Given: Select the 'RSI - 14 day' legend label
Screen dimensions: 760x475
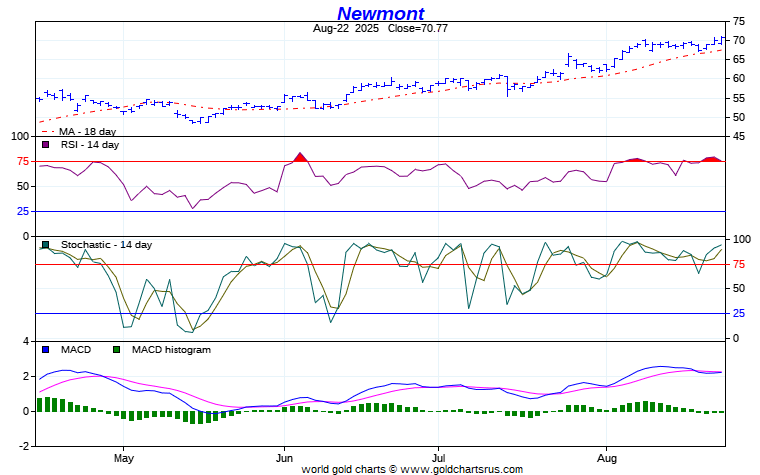Looking at the screenshot, I should pyautogui.click(x=89, y=145).
